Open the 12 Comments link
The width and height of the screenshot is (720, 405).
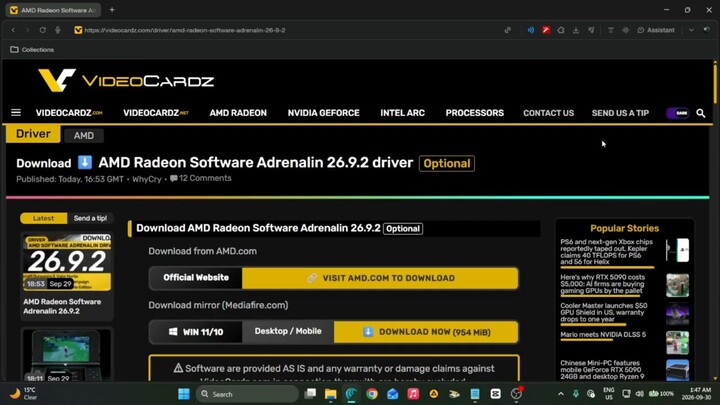(x=201, y=178)
